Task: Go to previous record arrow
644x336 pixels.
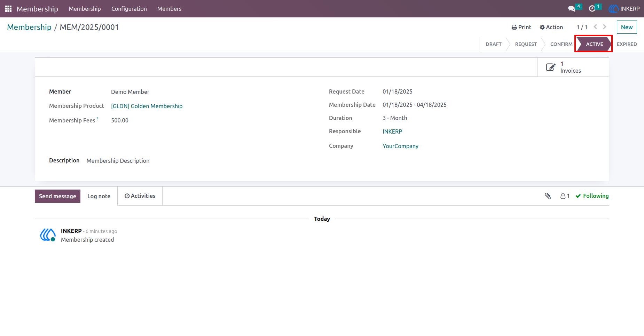Action: (x=595, y=27)
